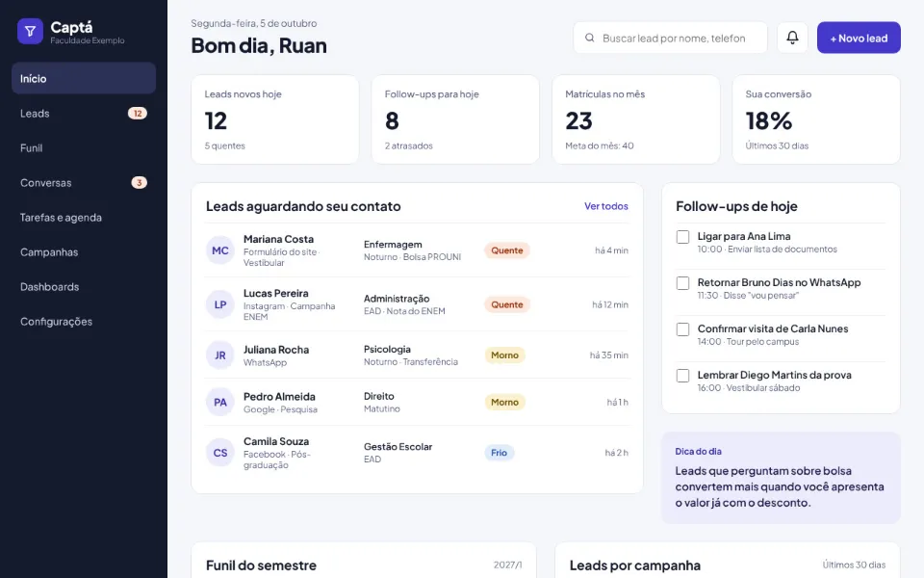Open Dashboards page

[84, 287]
